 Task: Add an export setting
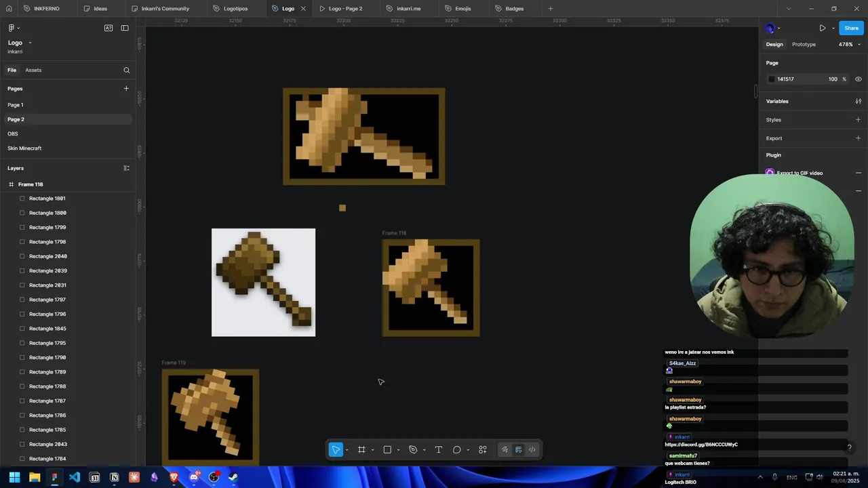(x=858, y=138)
